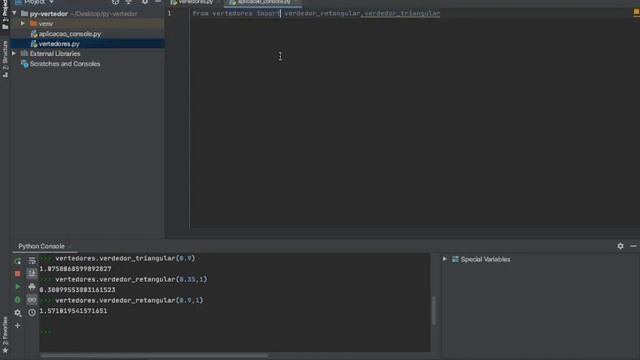Toggle soft-wrap in the console output
Image resolution: width=640 pixels, height=360 pixels.
32,261
